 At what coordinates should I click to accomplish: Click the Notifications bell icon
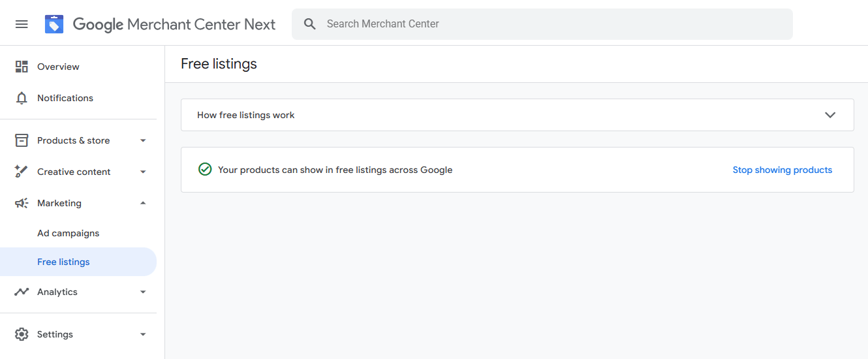point(22,98)
